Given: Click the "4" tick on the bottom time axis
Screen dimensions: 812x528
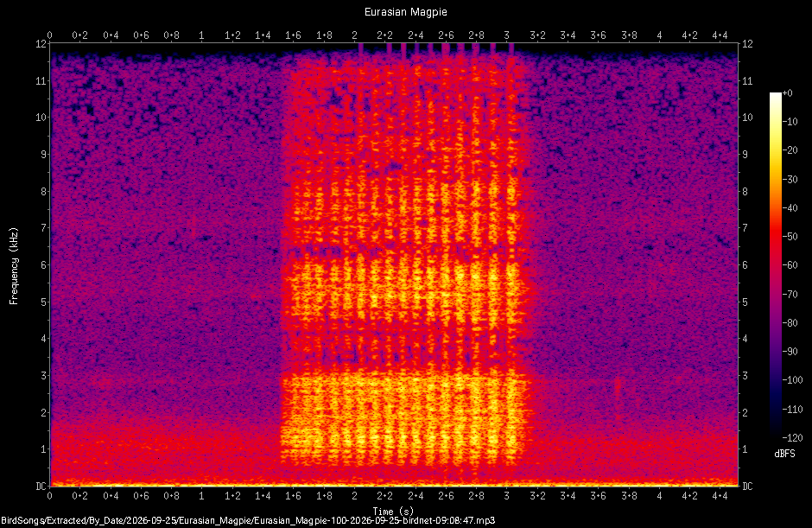Looking at the screenshot, I should click(x=659, y=496).
